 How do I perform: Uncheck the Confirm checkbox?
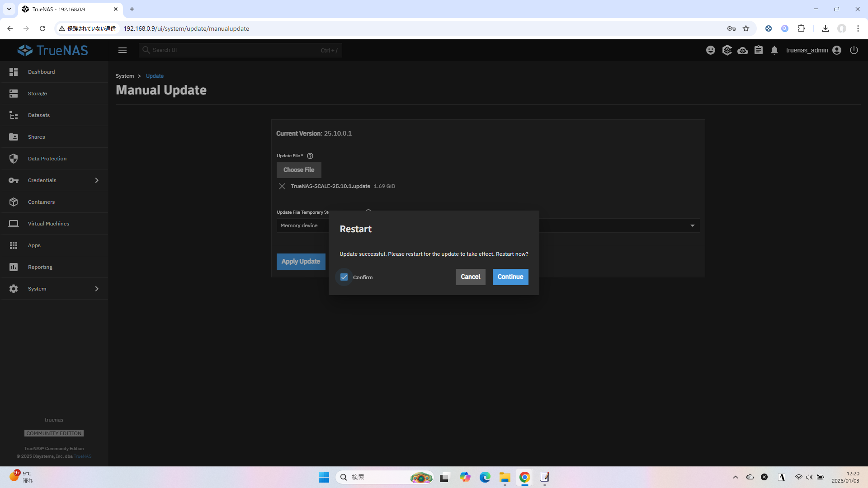[x=344, y=277]
